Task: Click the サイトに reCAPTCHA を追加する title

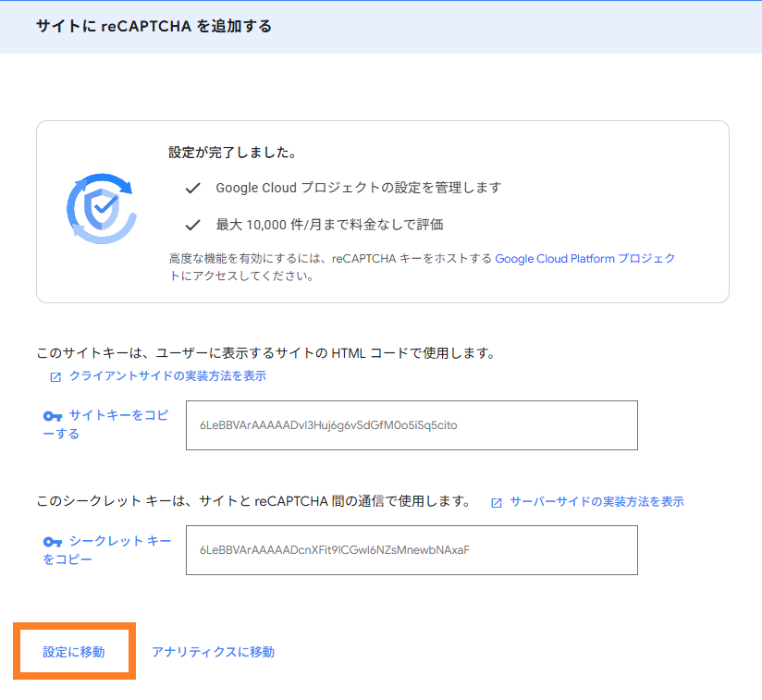Action: click(154, 26)
